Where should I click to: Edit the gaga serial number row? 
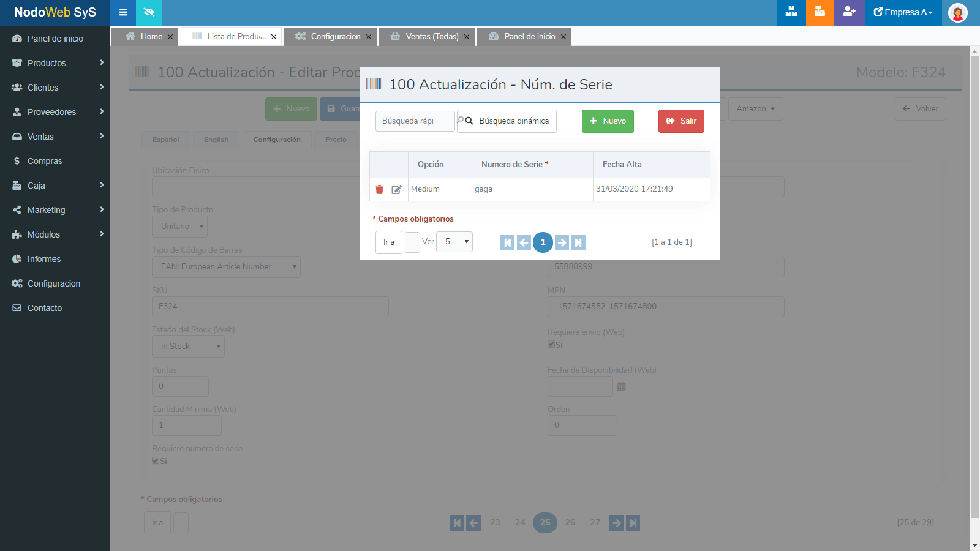(396, 190)
